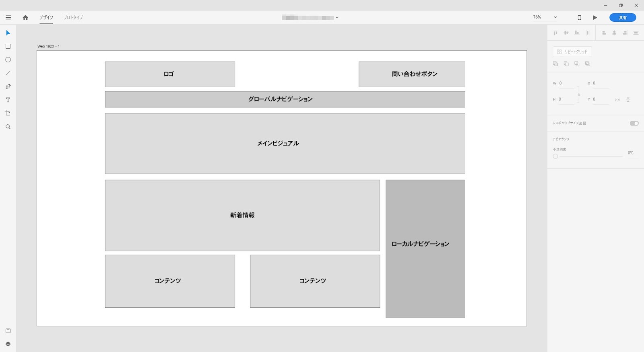
Task: Select the Artboard tool
Action: [8, 113]
